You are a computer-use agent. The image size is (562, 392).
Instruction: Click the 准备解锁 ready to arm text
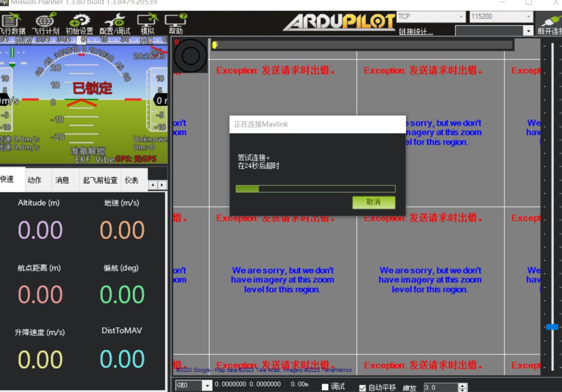88,150
